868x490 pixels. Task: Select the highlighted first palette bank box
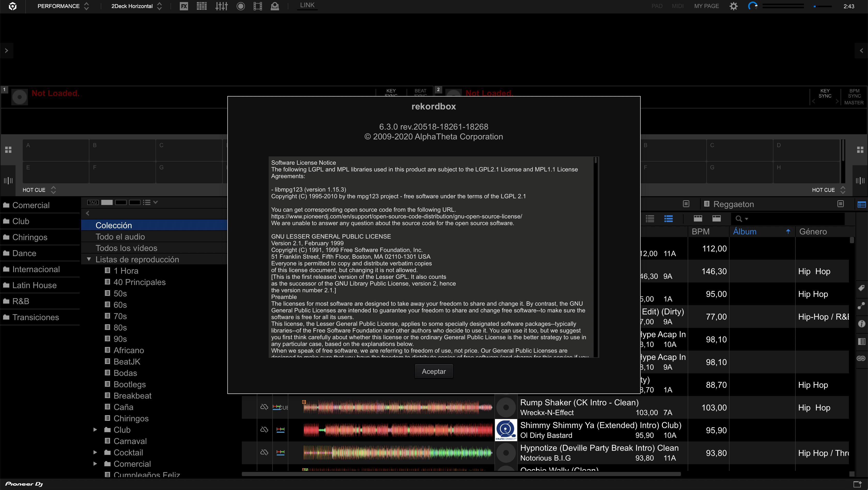(x=107, y=202)
